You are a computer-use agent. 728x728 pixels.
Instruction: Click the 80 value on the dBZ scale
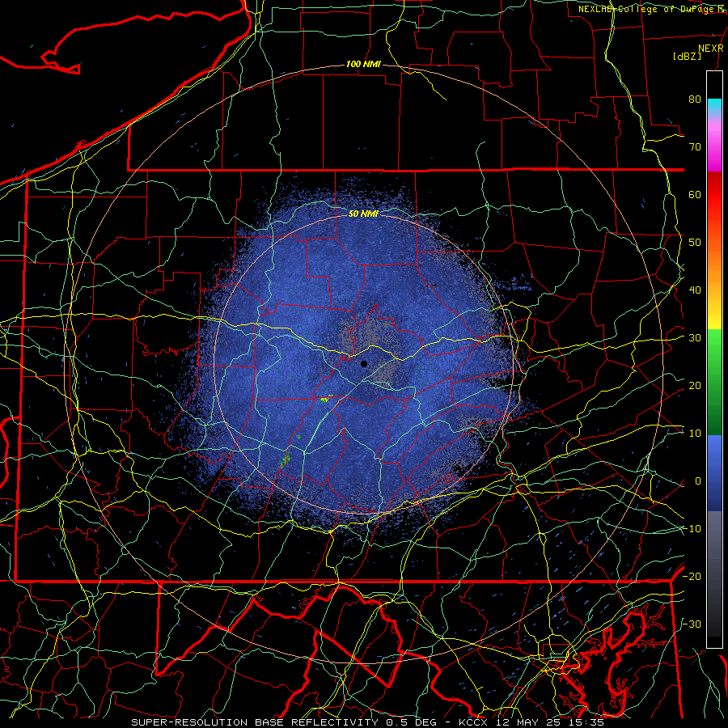695,99
